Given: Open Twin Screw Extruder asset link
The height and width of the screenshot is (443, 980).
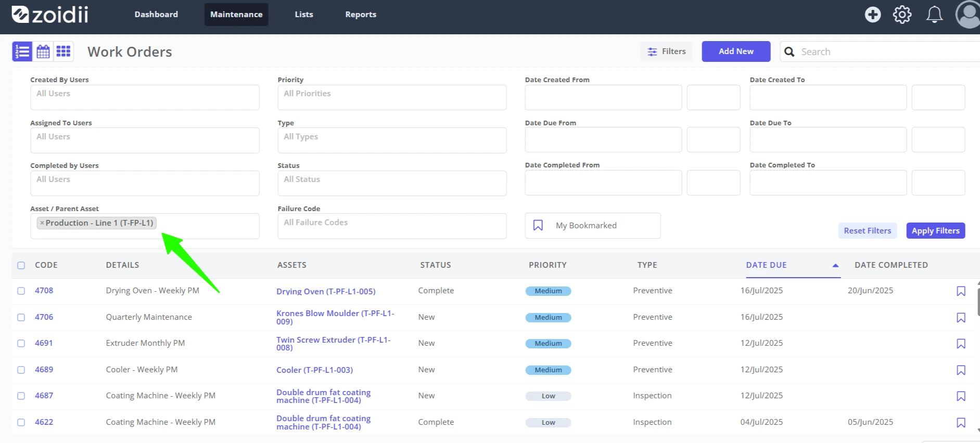Looking at the screenshot, I should coord(334,344).
